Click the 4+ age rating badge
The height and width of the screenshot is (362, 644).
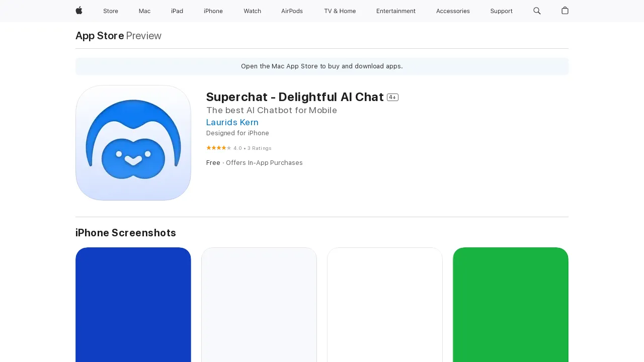392,97
